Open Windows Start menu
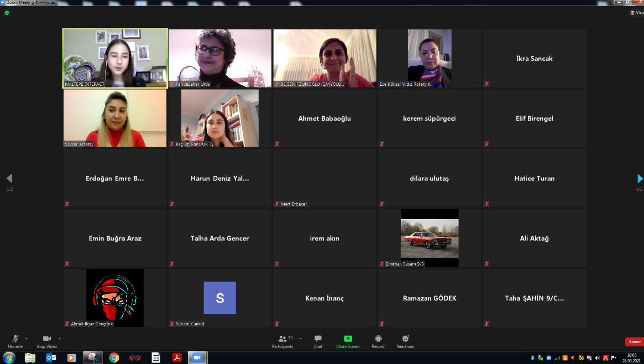The height and width of the screenshot is (364, 644). (x=9, y=357)
